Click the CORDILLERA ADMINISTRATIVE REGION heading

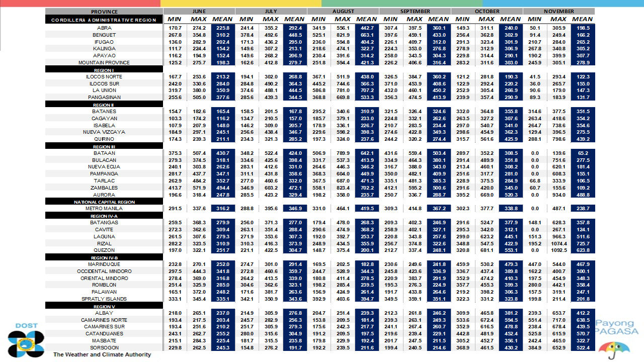(x=104, y=20)
